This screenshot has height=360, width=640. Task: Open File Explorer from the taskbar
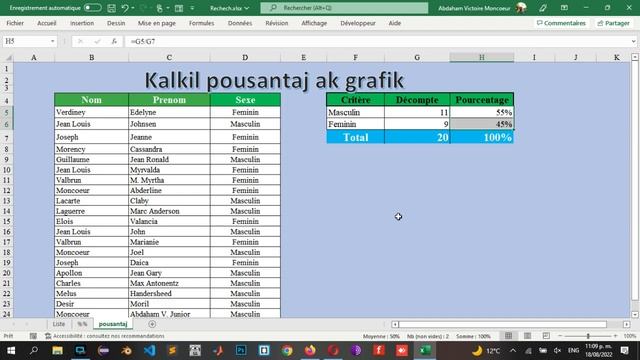[x=57, y=351]
